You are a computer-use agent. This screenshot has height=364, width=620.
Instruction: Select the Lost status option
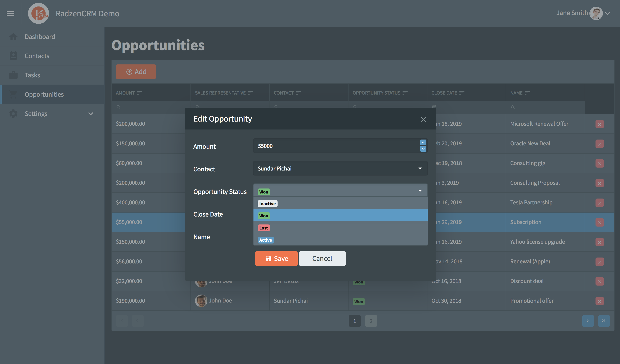tap(264, 228)
